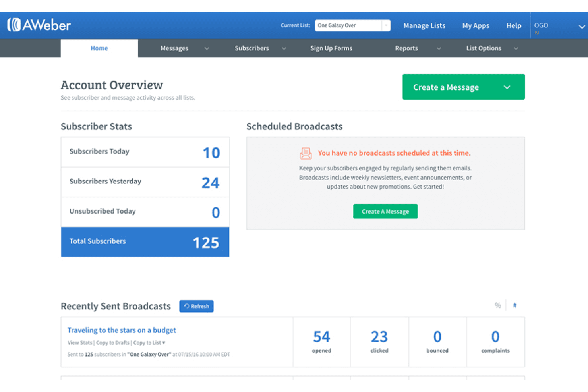Expand the OGO account menu chevron

click(x=582, y=27)
